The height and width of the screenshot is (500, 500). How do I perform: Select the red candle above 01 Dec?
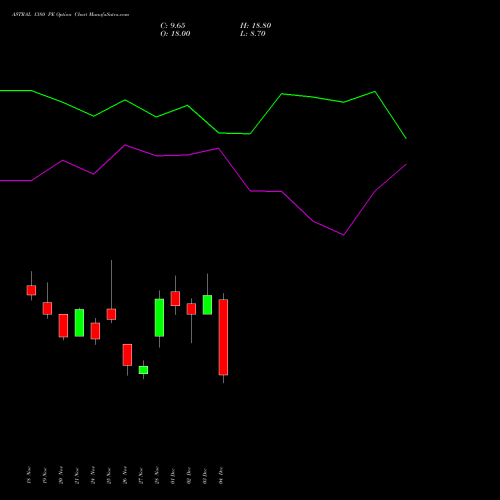tap(175, 298)
